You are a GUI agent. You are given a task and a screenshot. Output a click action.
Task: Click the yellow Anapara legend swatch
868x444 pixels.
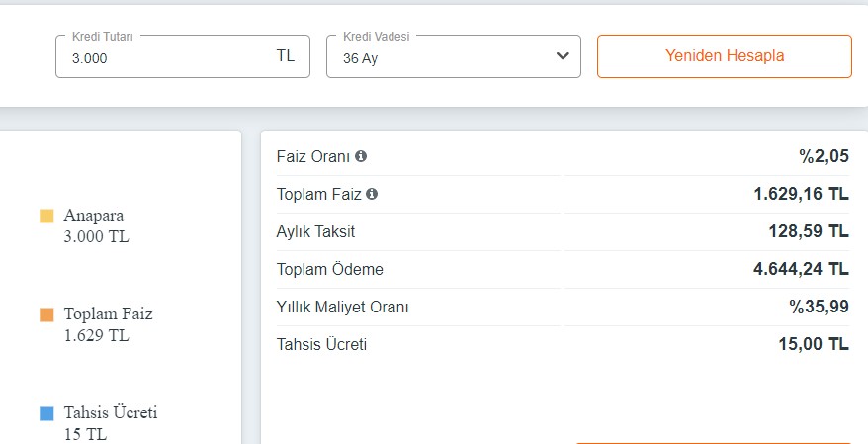pos(46,216)
